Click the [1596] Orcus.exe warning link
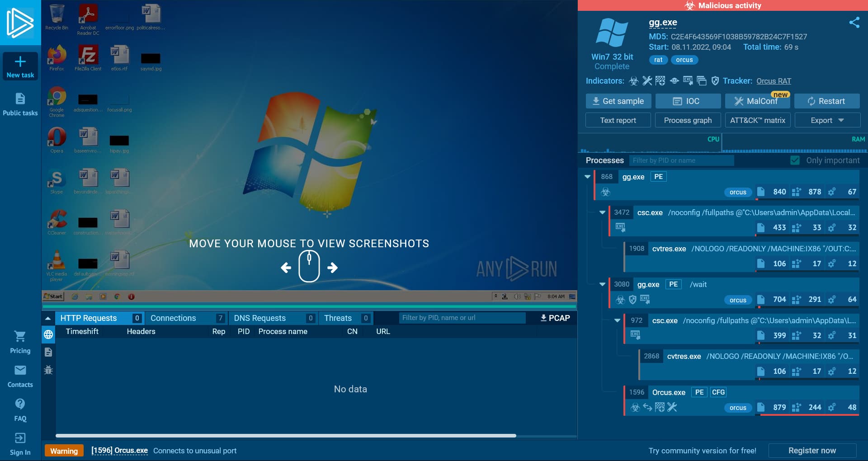The height and width of the screenshot is (461, 868). tap(119, 451)
